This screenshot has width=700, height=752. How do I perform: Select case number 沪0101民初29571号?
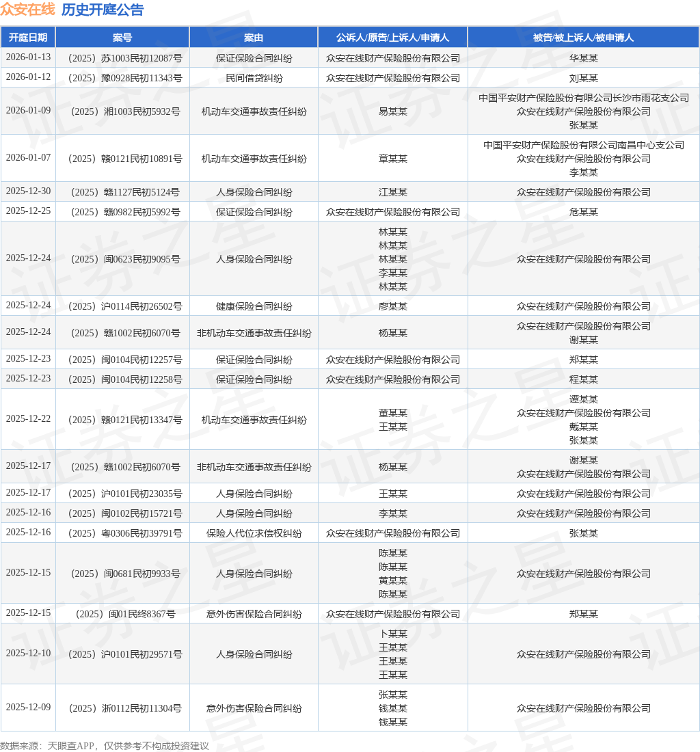[x=125, y=654]
